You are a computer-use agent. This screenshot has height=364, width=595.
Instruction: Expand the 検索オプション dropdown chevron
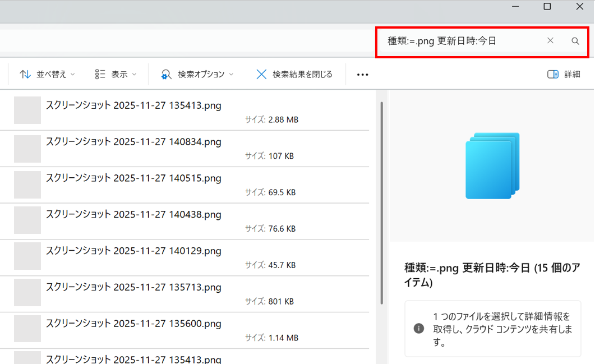(231, 75)
